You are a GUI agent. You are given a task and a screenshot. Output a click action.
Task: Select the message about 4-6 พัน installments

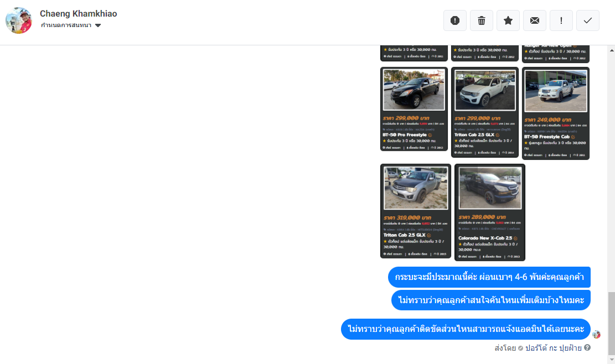click(489, 277)
